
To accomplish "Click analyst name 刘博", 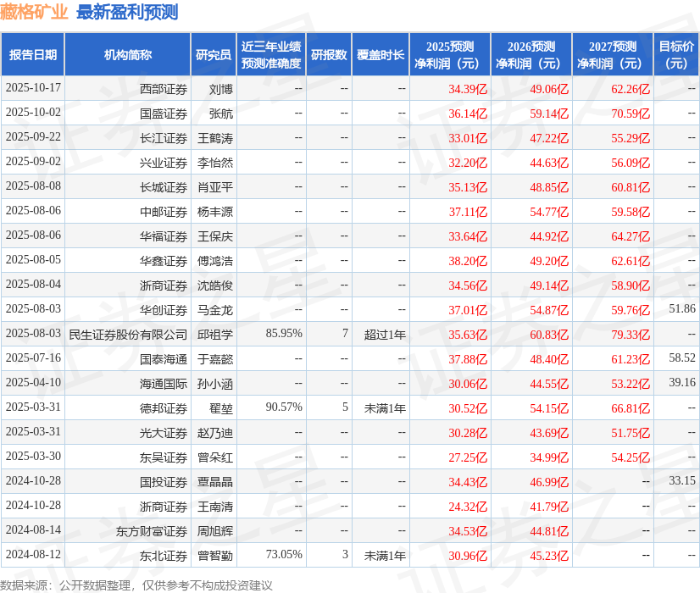I will 221,89.
